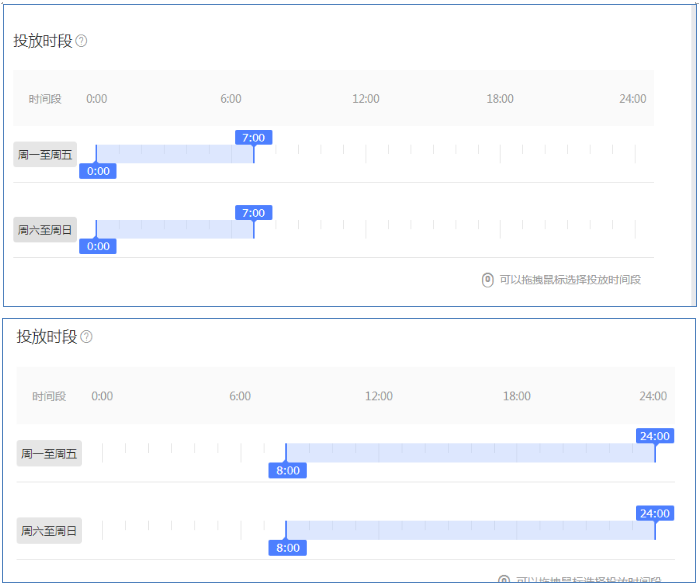Select the 8:00 start handle on 周六至周日 row
The image size is (699, 585).
coord(287,548)
